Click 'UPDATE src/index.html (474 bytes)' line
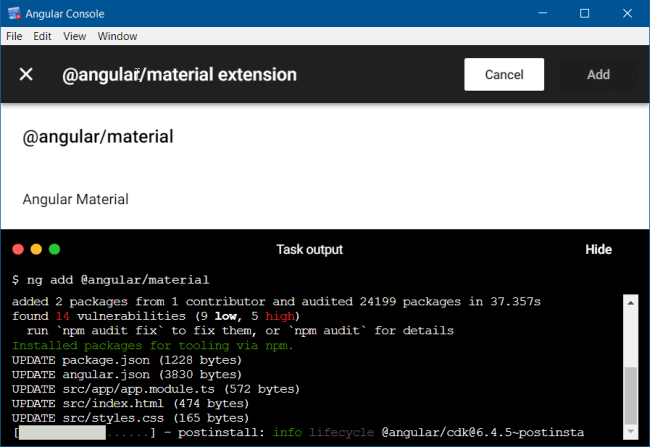The height and width of the screenshot is (447, 650). (x=130, y=403)
